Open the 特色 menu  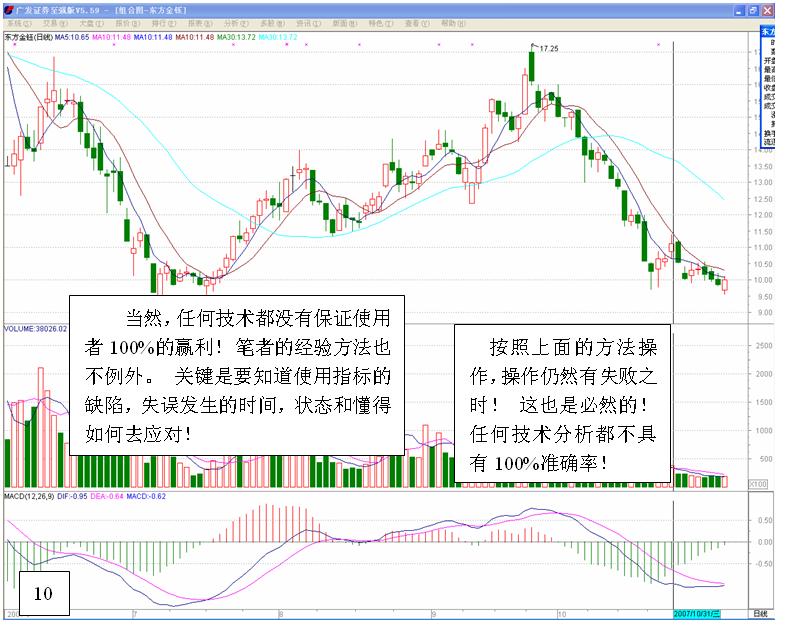[380, 24]
